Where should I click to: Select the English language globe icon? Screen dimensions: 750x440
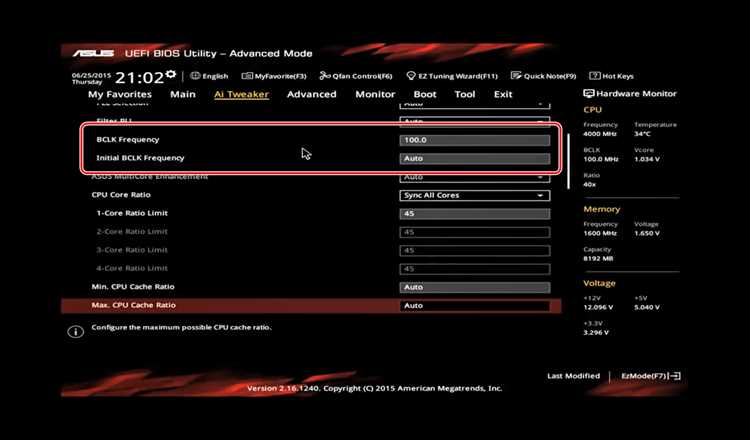click(x=195, y=76)
